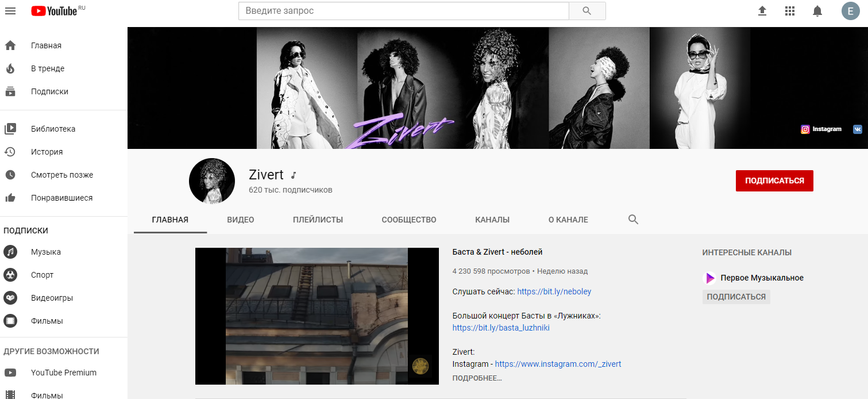Click the В тренде flame icon

10,68
